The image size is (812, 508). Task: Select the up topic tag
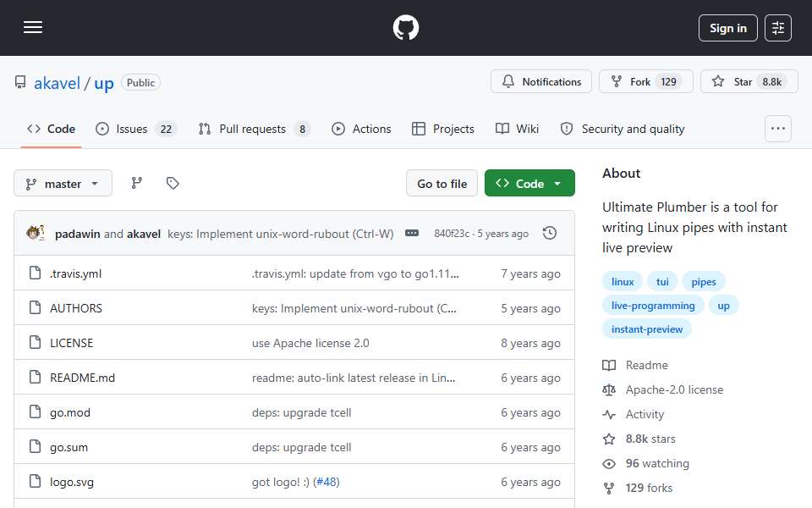(x=723, y=306)
